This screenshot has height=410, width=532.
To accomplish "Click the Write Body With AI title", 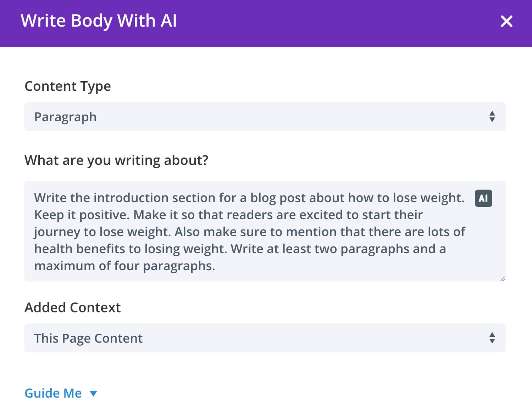I will click(99, 21).
